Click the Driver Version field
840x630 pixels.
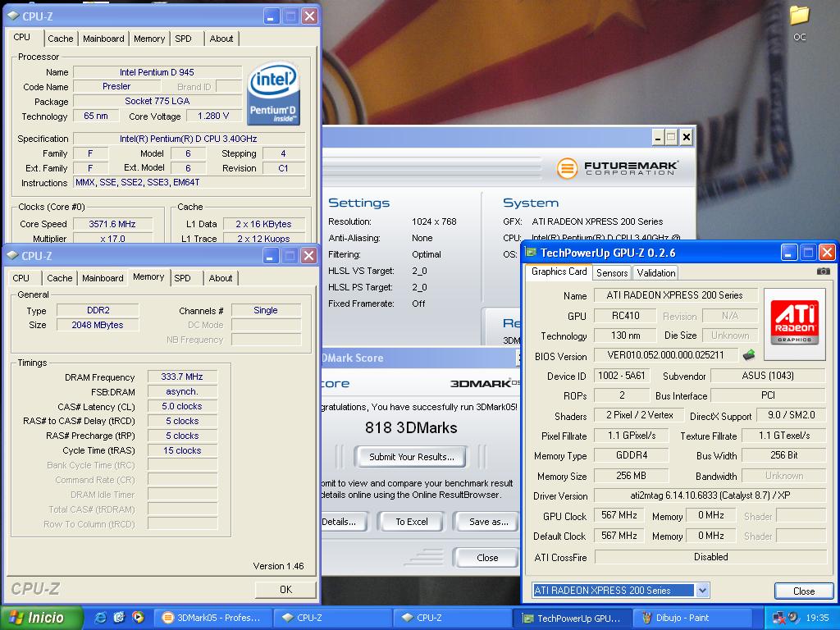(x=710, y=495)
